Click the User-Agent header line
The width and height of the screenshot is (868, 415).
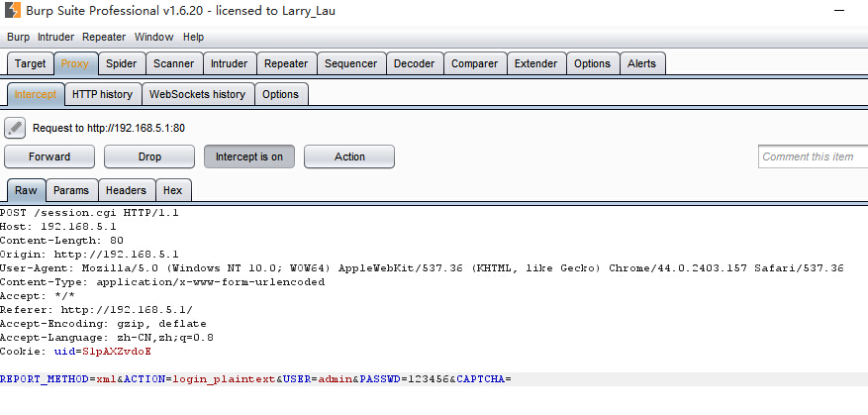click(422, 268)
